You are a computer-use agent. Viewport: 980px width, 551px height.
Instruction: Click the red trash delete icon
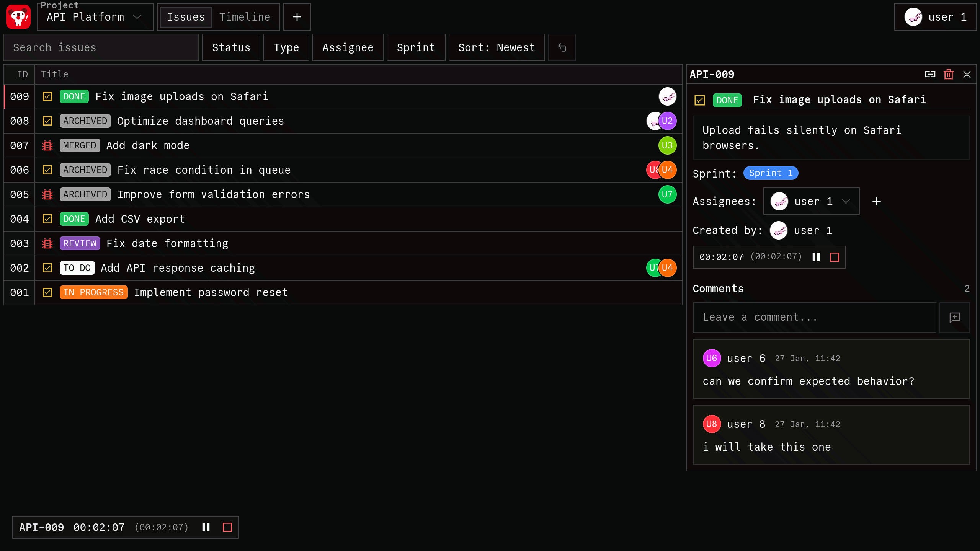click(948, 74)
